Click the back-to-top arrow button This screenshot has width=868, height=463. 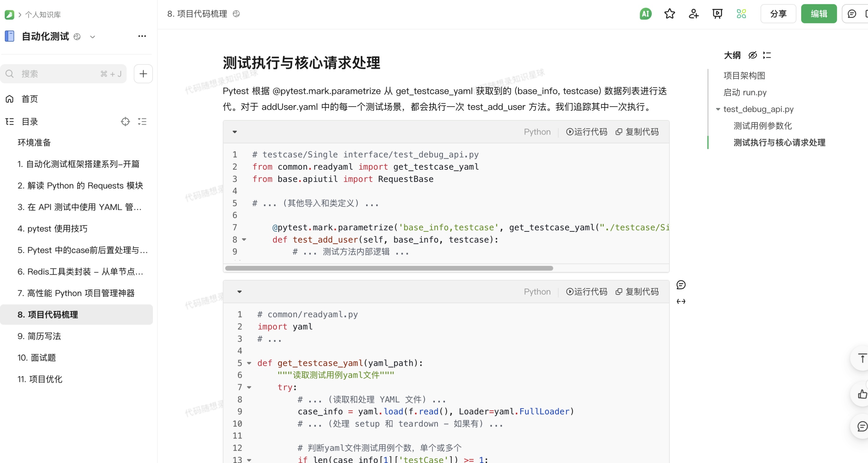[x=862, y=358]
